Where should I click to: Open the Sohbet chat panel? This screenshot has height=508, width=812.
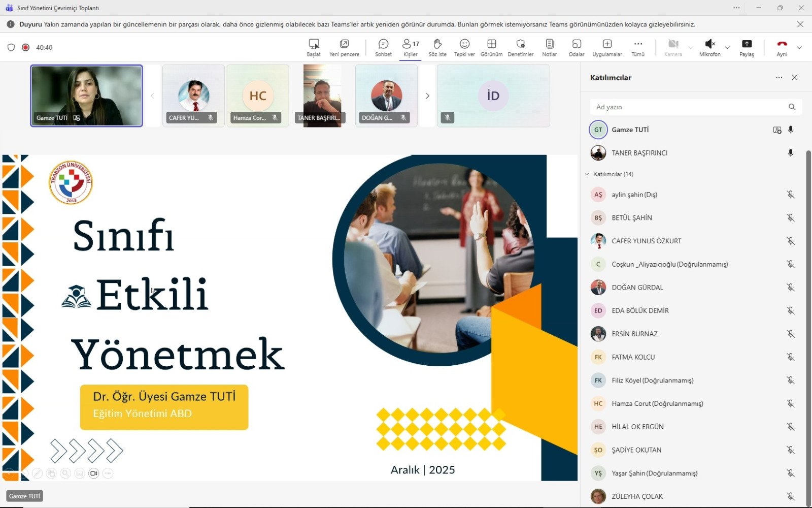click(x=383, y=47)
